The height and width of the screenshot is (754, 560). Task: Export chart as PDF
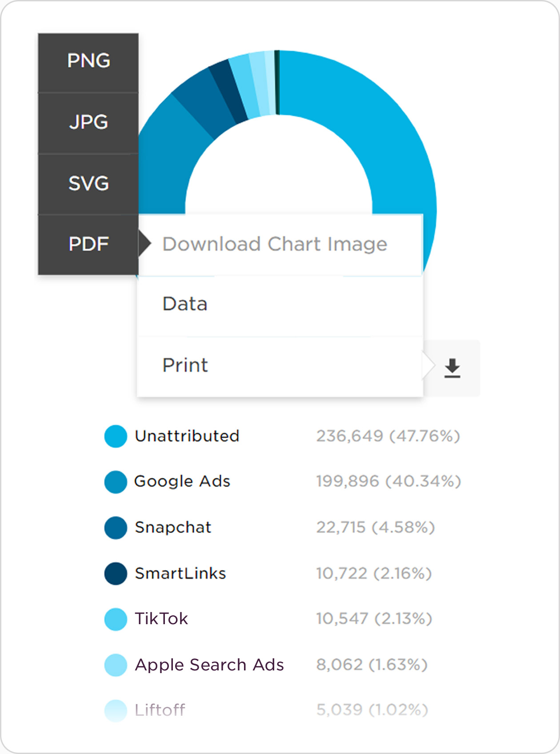[x=88, y=244]
